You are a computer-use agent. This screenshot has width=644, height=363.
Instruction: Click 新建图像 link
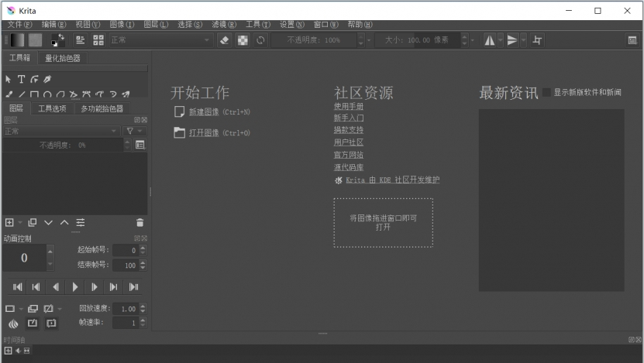[204, 112]
